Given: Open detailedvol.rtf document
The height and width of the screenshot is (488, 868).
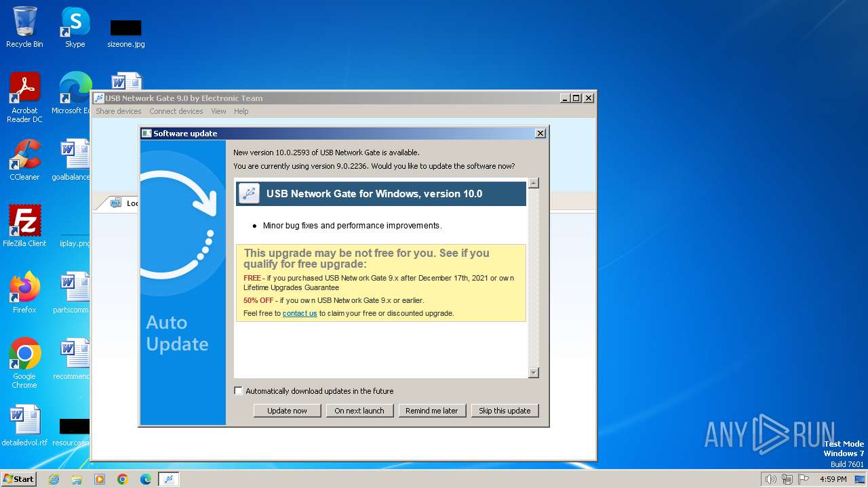Looking at the screenshot, I should [24, 425].
